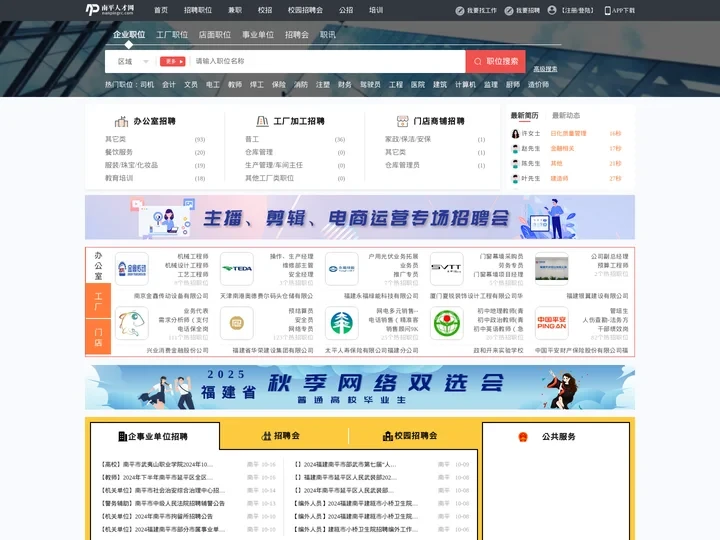Select the 职讯 search tab
Screen dimensions: 720x540
328,34
